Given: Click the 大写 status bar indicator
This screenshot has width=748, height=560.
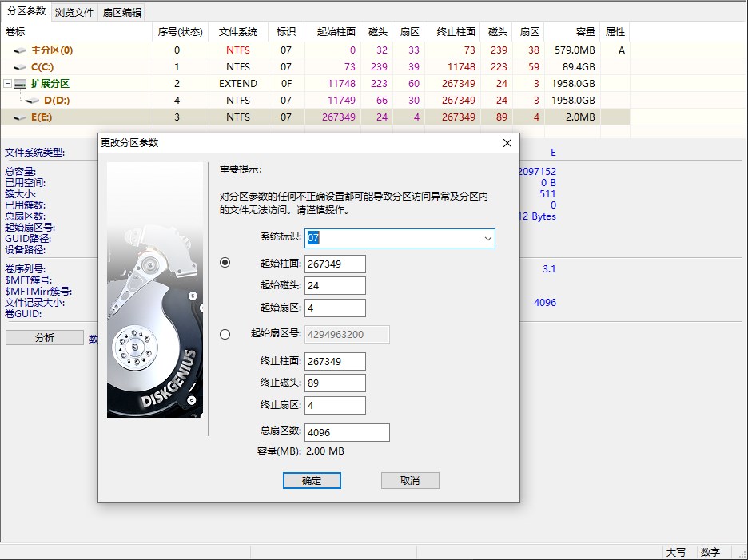Looking at the screenshot, I should [675, 552].
